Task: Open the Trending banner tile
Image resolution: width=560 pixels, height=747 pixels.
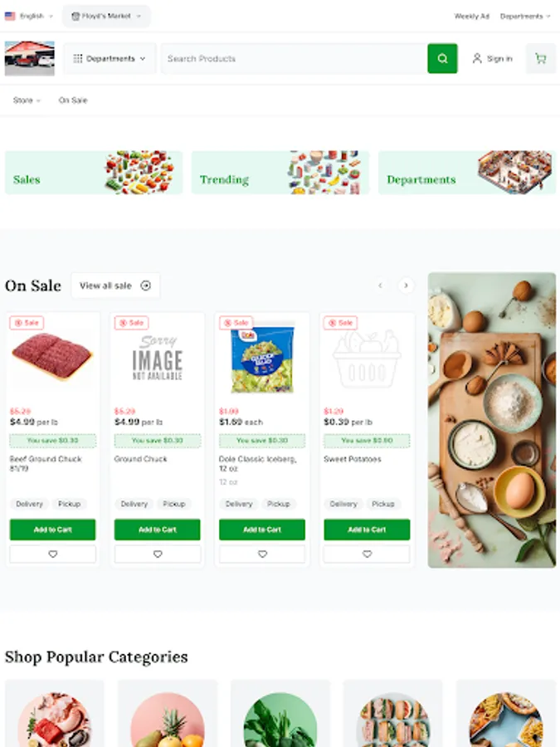Action: 280,173
